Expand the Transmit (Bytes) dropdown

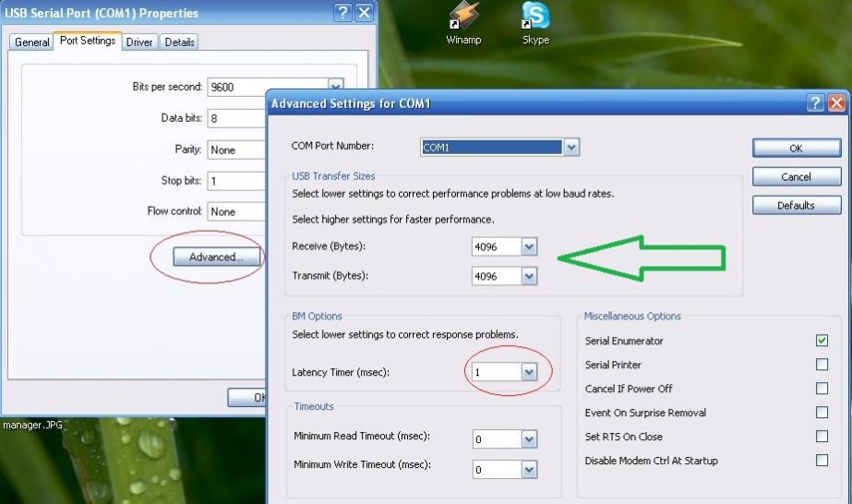pyautogui.click(x=529, y=276)
